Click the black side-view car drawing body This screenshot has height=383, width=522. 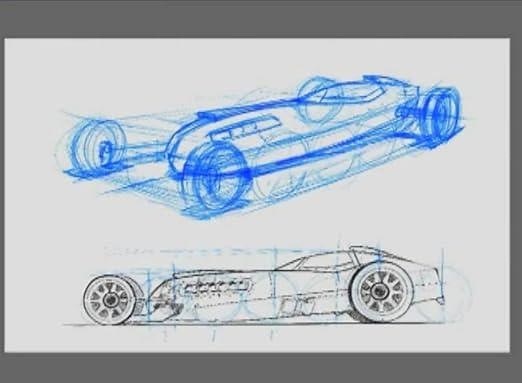click(x=263, y=287)
